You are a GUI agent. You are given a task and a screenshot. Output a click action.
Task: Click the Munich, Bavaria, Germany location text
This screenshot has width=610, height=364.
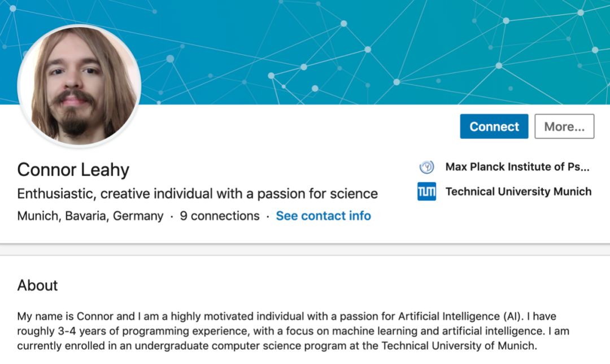pos(90,216)
